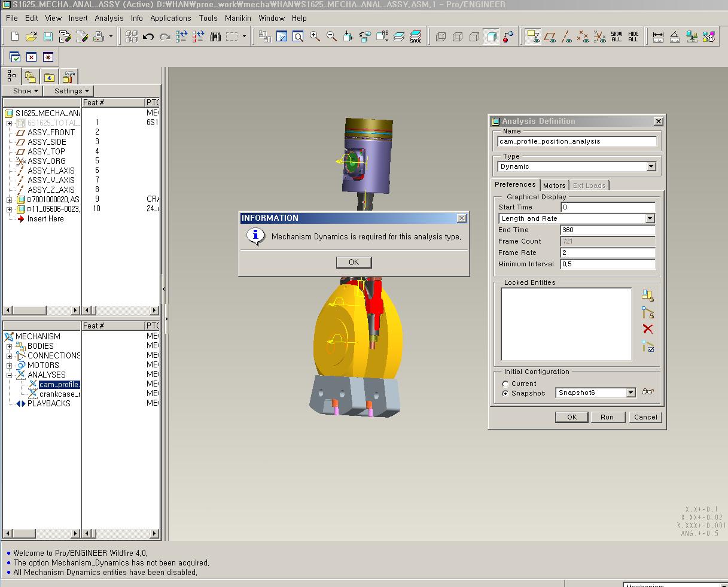Expand the MOTORS node in mechanism tree
728x587 pixels.
click(x=9, y=366)
